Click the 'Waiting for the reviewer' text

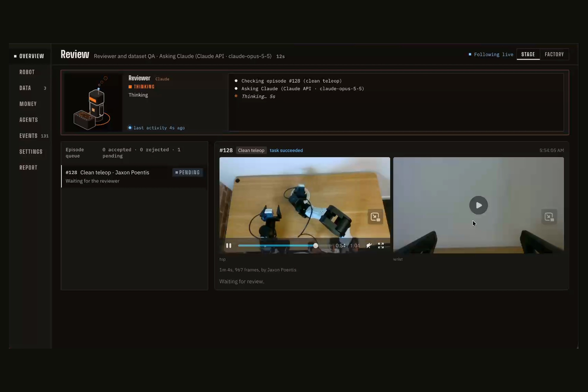pos(92,181)
